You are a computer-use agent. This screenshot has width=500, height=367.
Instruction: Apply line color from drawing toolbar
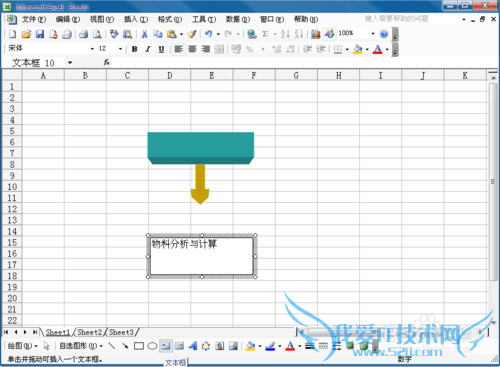[270, 346]
